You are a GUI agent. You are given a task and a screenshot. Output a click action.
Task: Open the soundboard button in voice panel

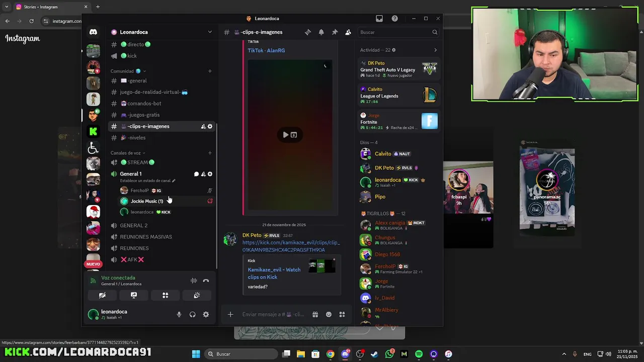point(197,295)
